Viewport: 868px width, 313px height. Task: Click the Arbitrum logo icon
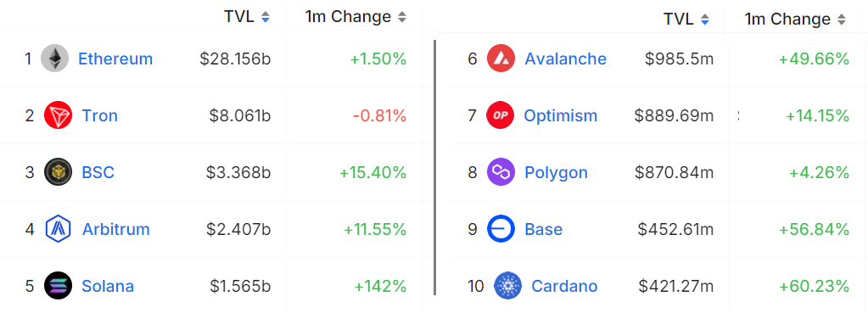click(59, 229)
